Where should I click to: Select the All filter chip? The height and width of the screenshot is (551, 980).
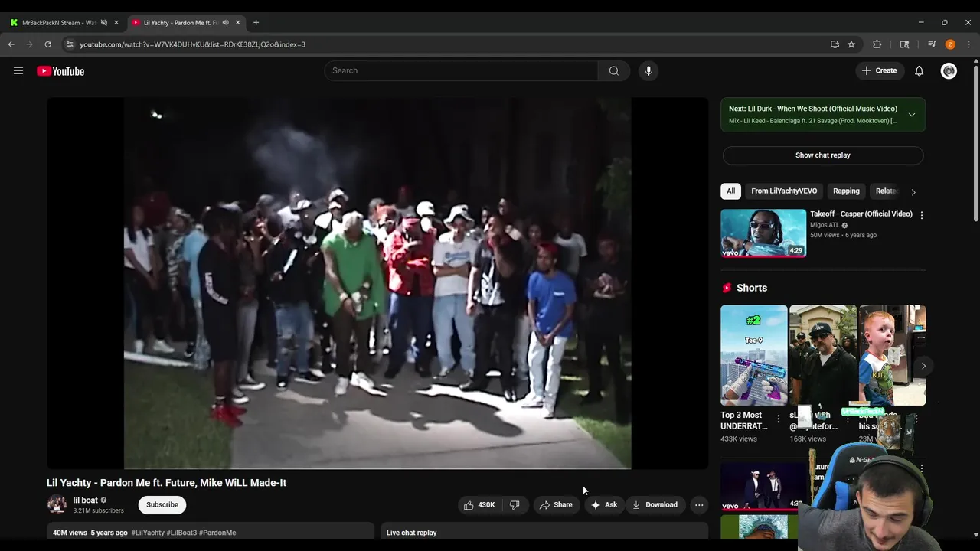(x=730, y=191)
